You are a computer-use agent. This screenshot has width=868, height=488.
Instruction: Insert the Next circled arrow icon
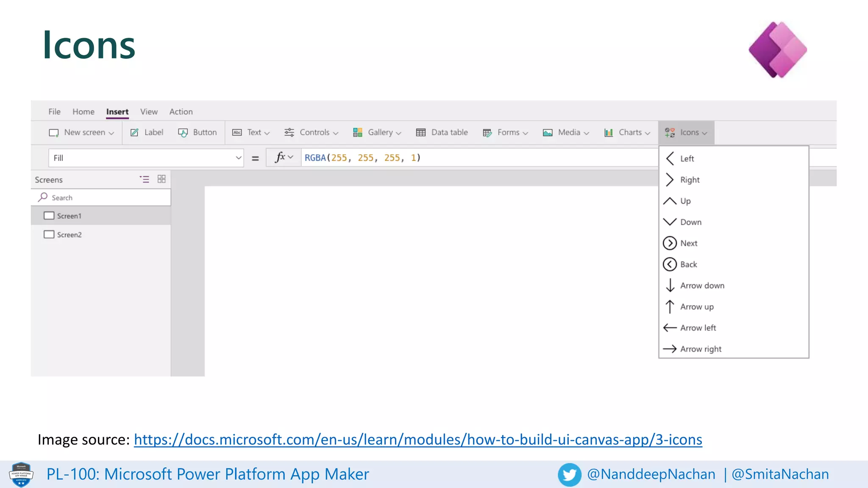tap(670, 243)
